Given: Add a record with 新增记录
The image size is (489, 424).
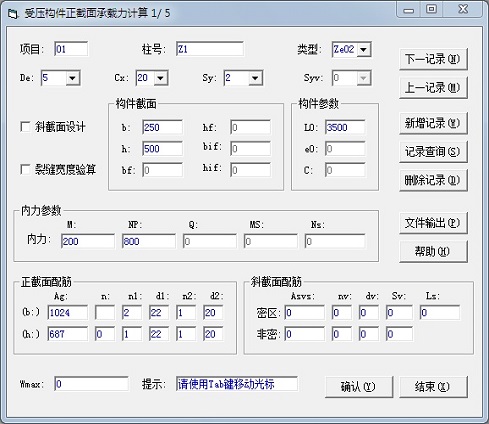Looking at the screenshot, I should point(433,123).
